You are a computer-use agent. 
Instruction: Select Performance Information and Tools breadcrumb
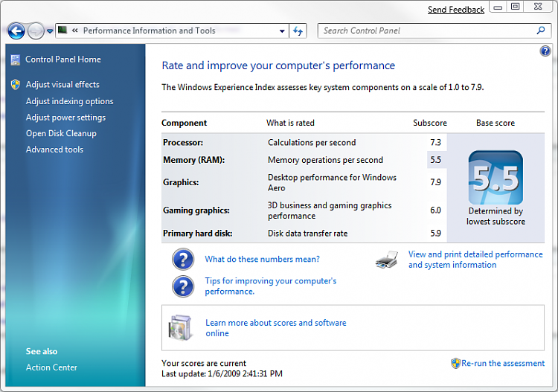tap(149, 30)
